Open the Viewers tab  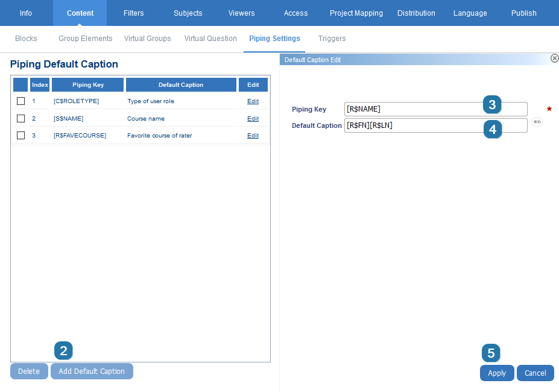pyautogui.click(x=241, y=13)
